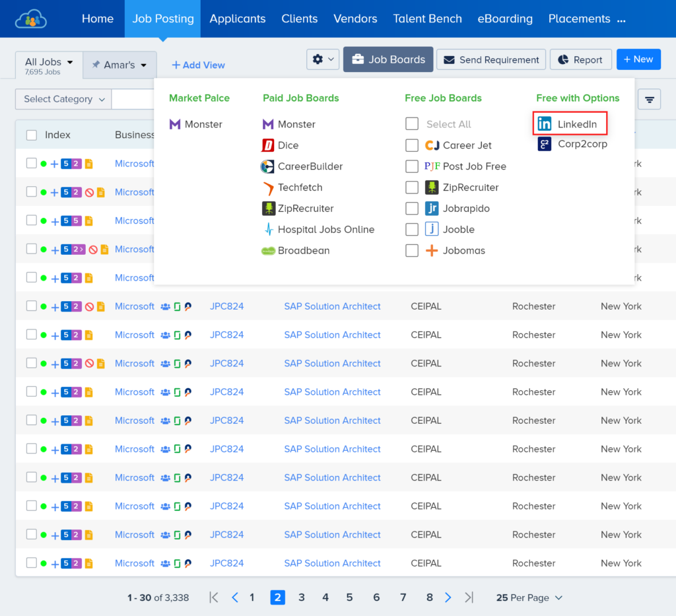The width and height of the screenshot is (676, 616).
Task: Open the Talent Bench tab
Action: pyautogui.click(x=427, y=18)
